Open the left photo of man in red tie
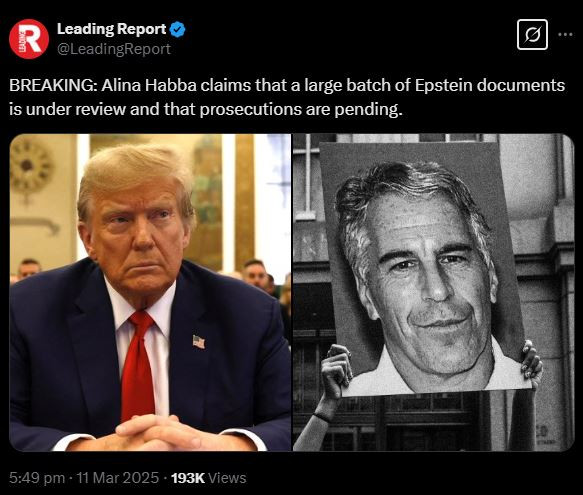This screenshot has height=495, width=583. pyautogui.click(x=150, y=292)
